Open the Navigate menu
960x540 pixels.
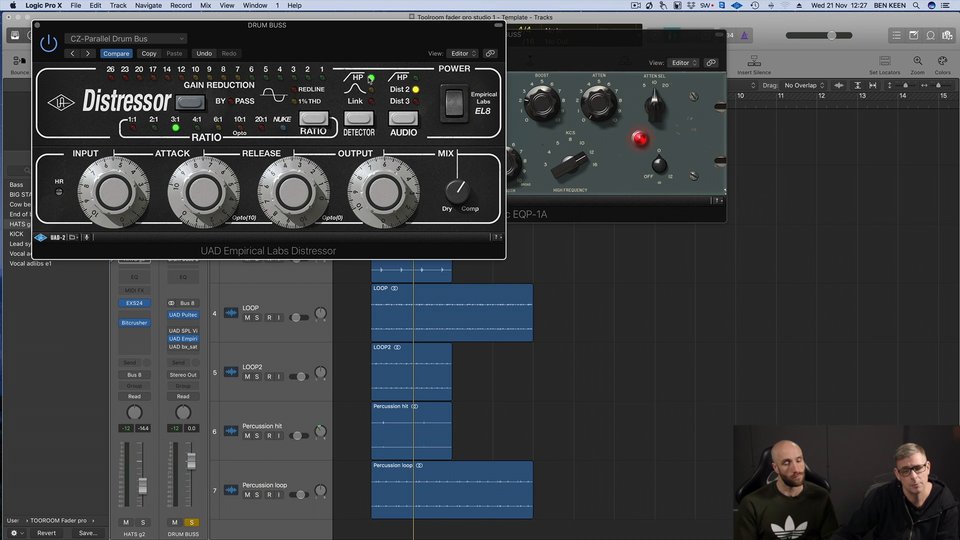148,6
